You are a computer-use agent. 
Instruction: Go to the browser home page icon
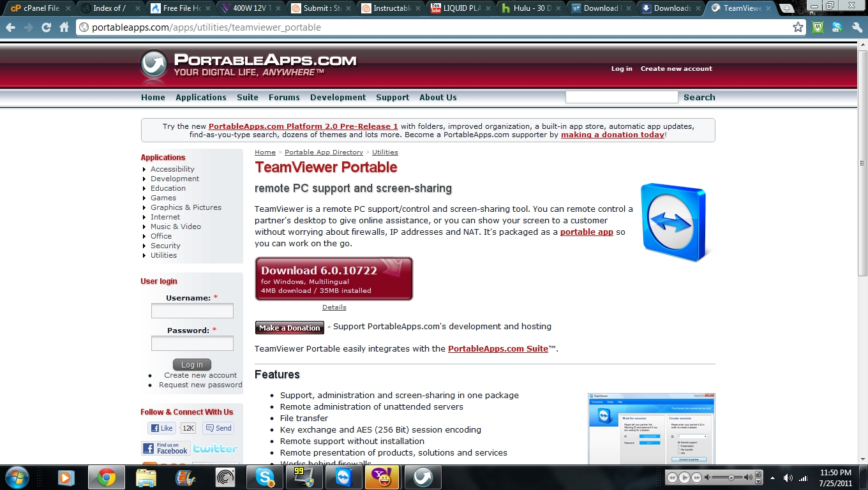click(x=64, y=27)
